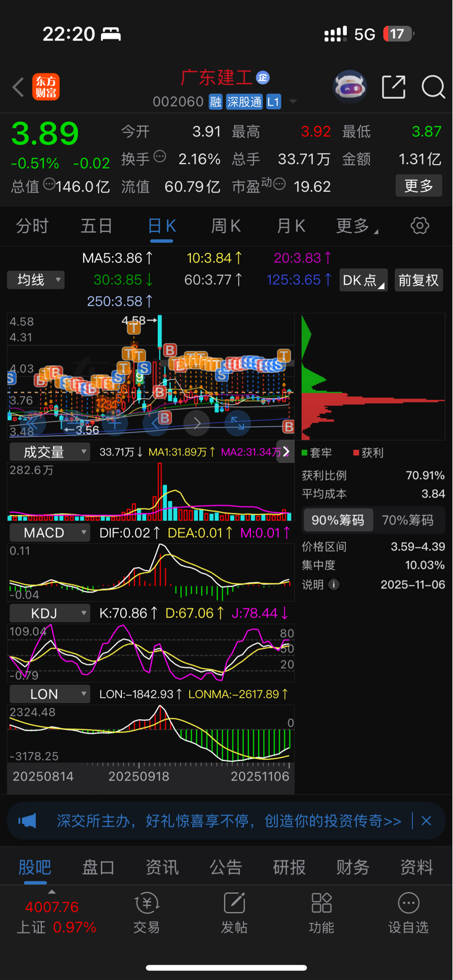The image size is (453, 980).
Task: Tap the L1 level tag
Action: 273,102
